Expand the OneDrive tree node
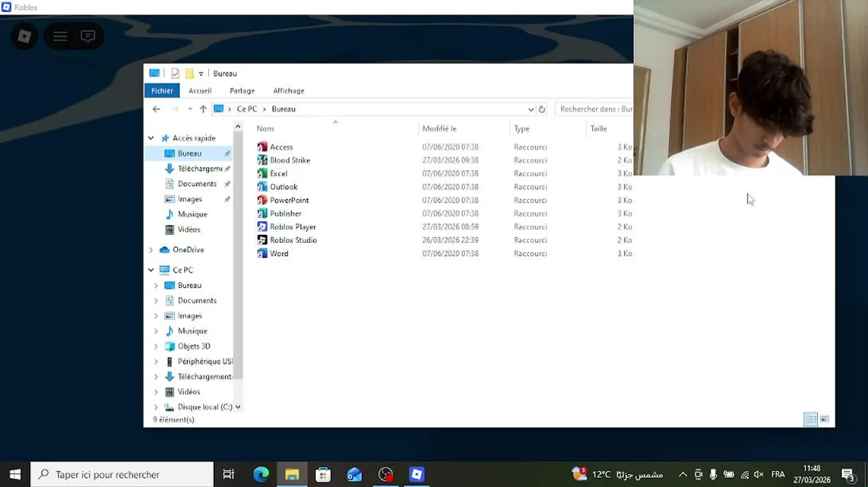Viewport: 868px width, 487px height. pyautogui.click(x=151, y=250)
